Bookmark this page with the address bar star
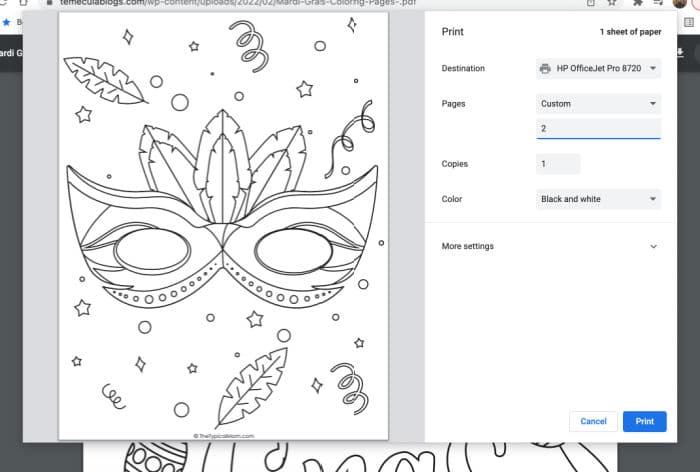The width and height of the screenshot is (700, 472). (612, 3)
